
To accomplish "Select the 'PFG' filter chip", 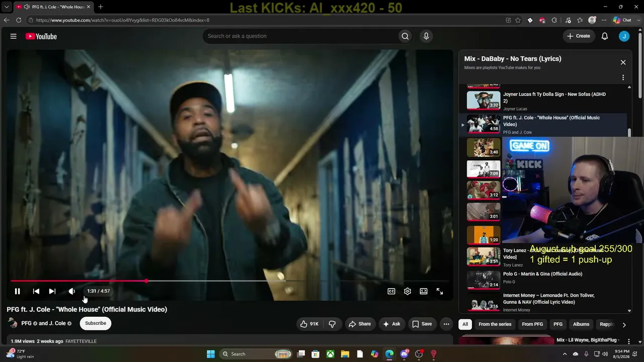I will coord(558,324).
